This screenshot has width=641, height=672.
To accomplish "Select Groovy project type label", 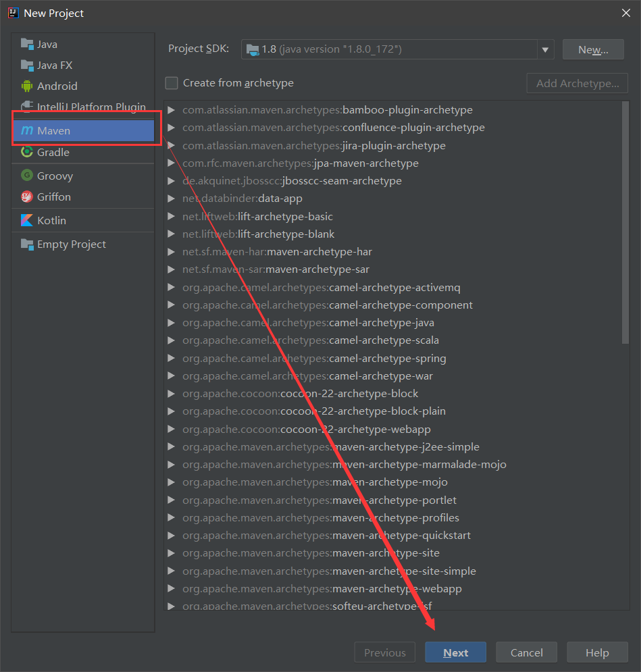I will coord(55,176).
